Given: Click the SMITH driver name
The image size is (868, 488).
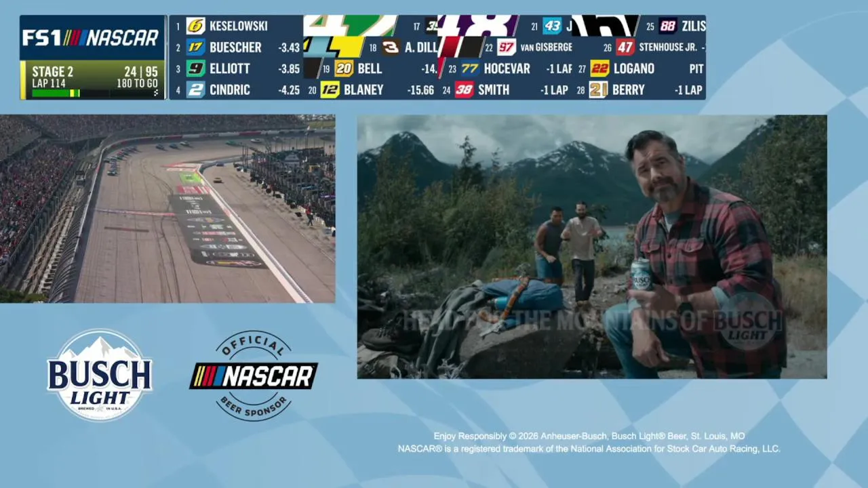Looking at the screenshot, I should 494,89.
